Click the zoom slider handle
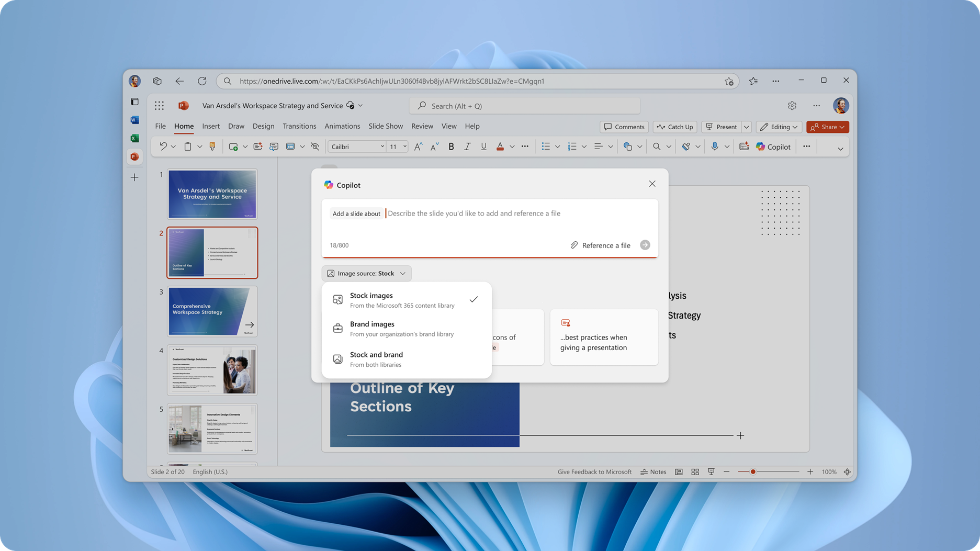Image resolution: width=980 pixels, height=551 pixels. coord(753,472)
